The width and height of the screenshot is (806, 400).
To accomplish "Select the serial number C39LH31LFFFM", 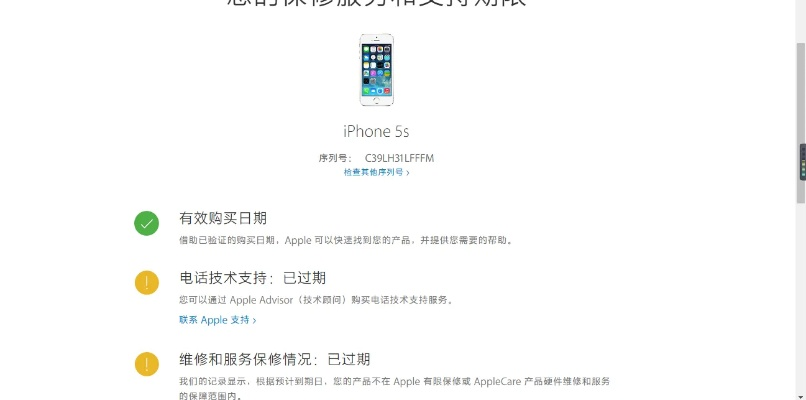I will 399,158.
